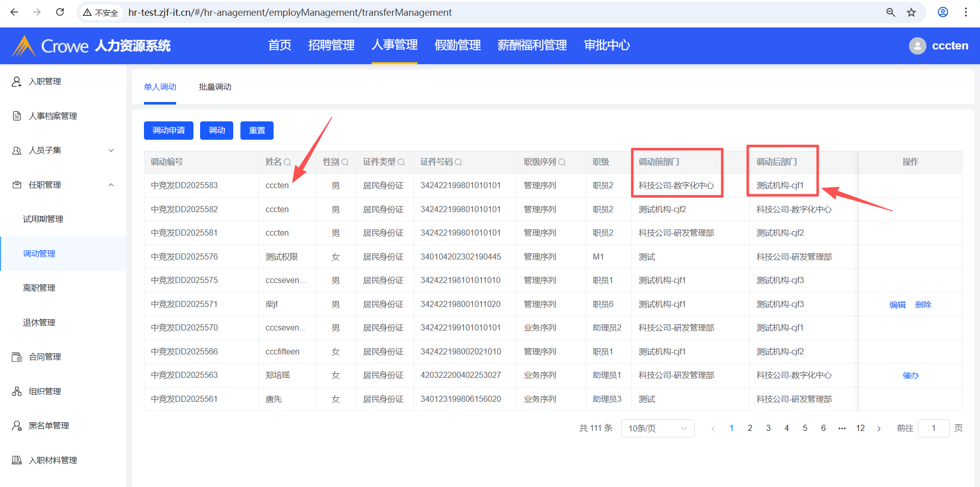
Task: Click the 重置 button
Action: tap(257, 131)
